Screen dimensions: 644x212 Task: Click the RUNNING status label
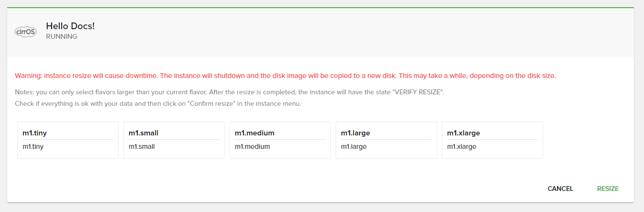click(x=62, y=36)
